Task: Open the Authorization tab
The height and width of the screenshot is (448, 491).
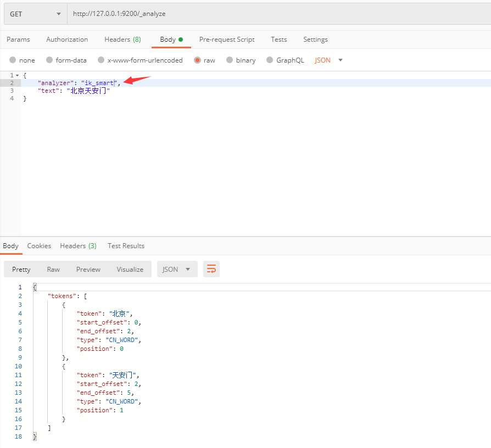Action: (67, 40)
